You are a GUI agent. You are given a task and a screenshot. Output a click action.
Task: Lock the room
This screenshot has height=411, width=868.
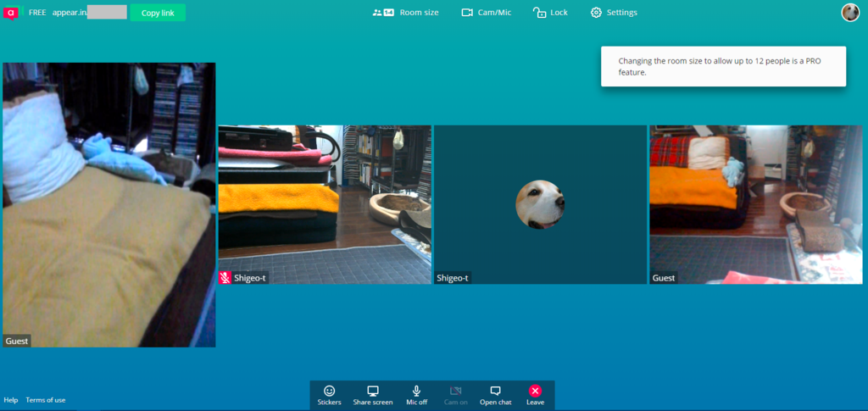tap(550, 12)
